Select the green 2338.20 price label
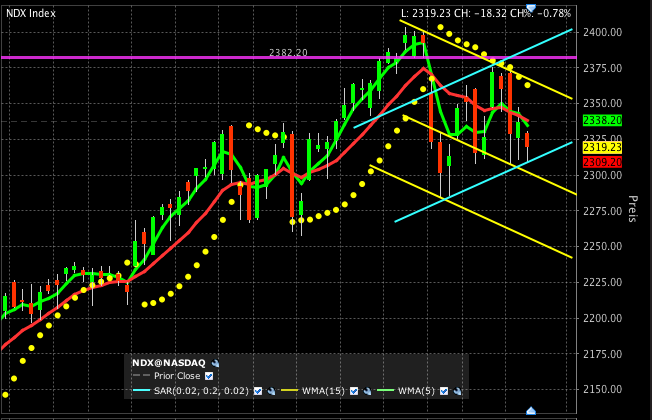This screenshot has height=420, width=652. (x=603, y=121)
